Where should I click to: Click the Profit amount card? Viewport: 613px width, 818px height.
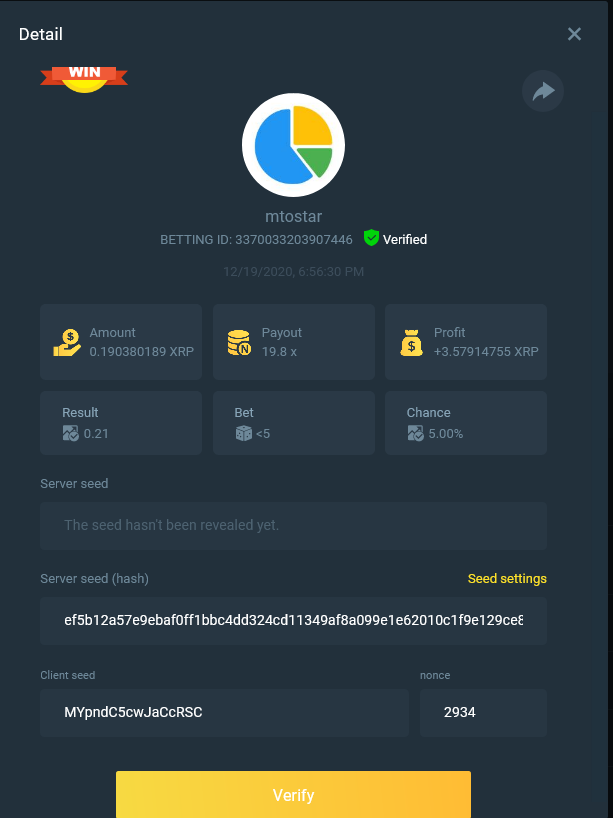tap(466, 342)
